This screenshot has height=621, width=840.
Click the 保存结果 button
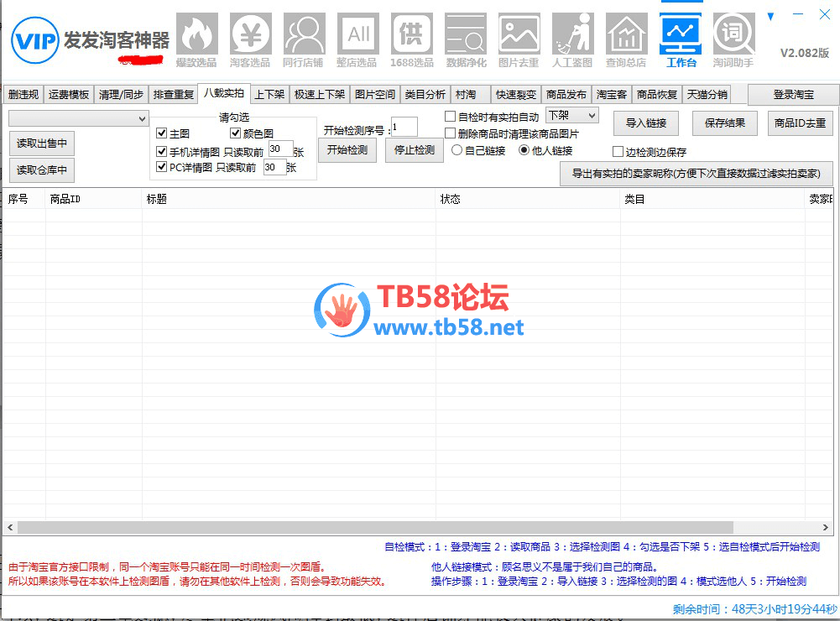click(725, 123)
